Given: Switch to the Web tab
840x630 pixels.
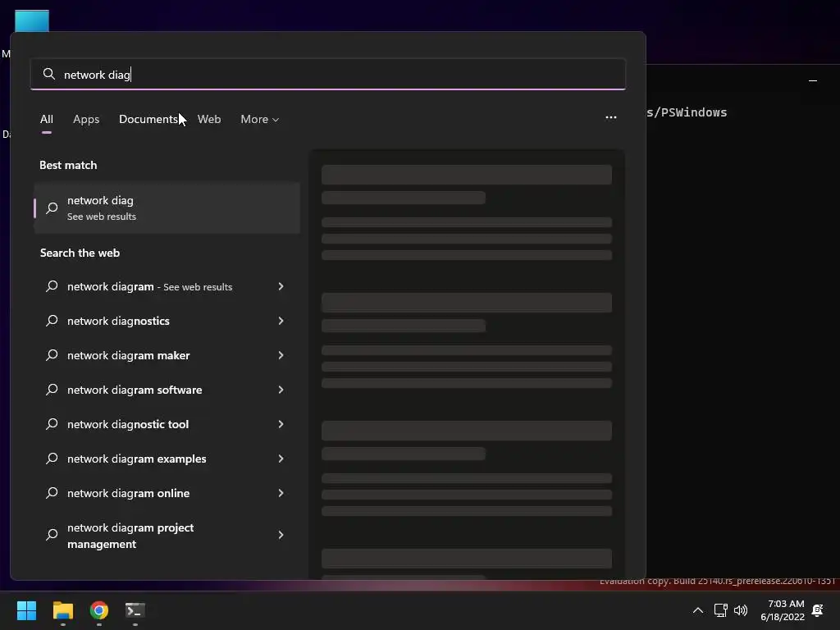Looking at the screenshot, I should [x=209, y=119].
